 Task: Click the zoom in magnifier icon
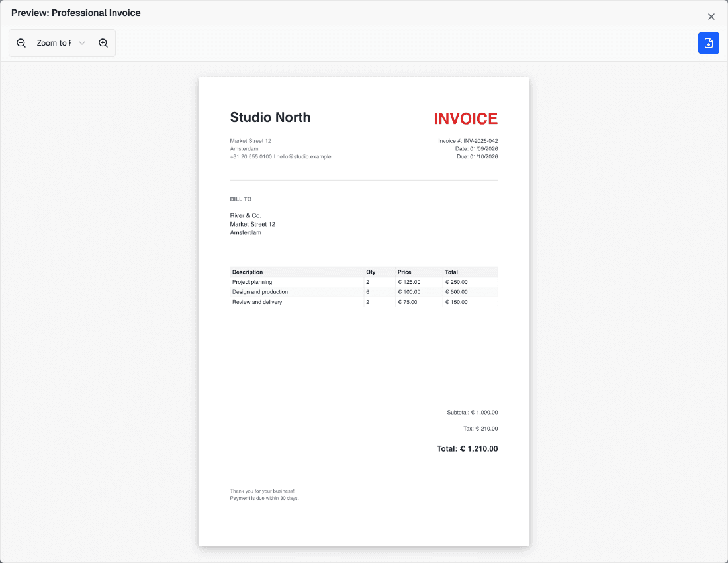pos(103,43)
